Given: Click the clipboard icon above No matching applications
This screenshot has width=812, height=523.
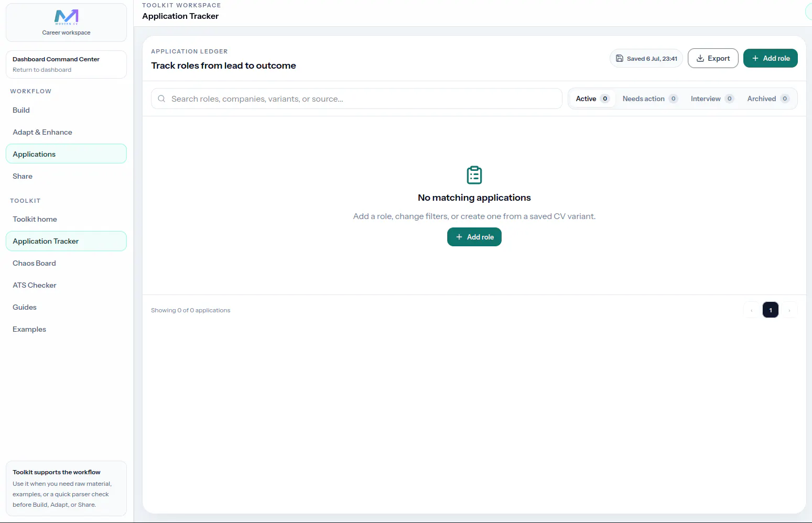Looking at the screenshot, I should click(x=474, y=175).
